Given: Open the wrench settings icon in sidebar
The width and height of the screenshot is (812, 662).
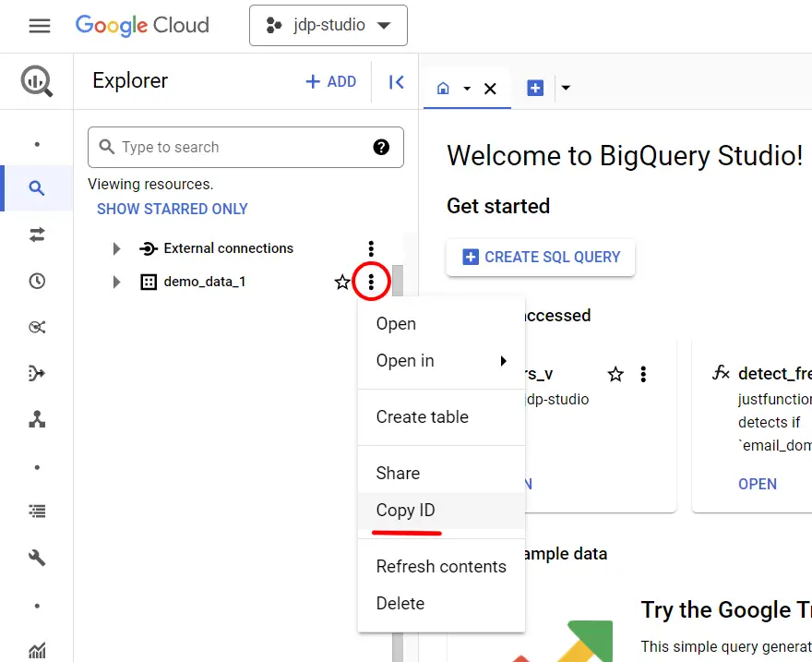Looking at the screenshot, I should [x=37, y=558].
